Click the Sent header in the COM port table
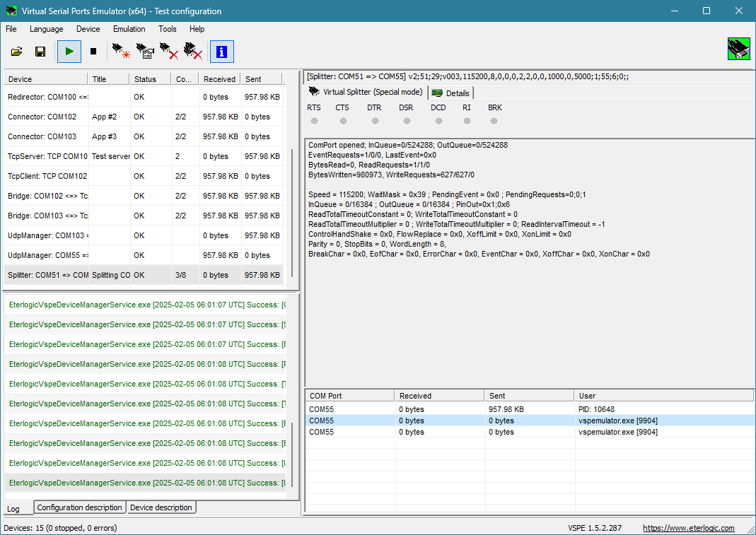This screenshot has height=535, width=756. [x=530, y=396]
